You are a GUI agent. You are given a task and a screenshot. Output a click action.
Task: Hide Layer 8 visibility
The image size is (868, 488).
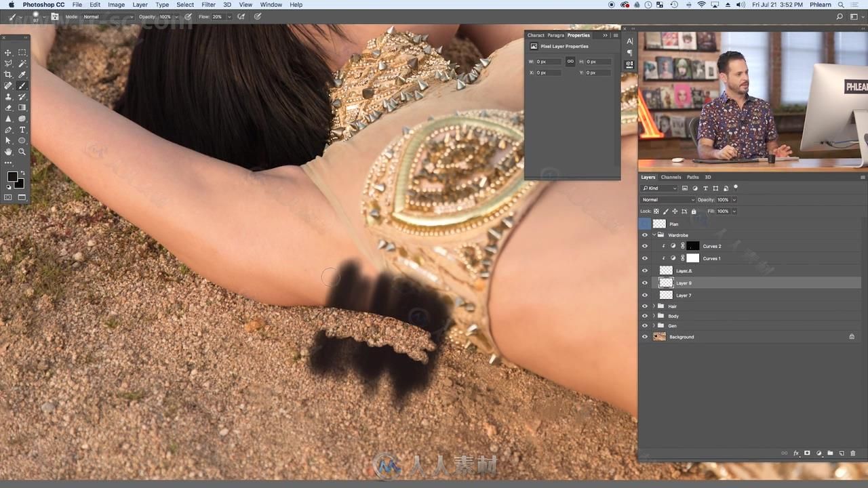645,270
